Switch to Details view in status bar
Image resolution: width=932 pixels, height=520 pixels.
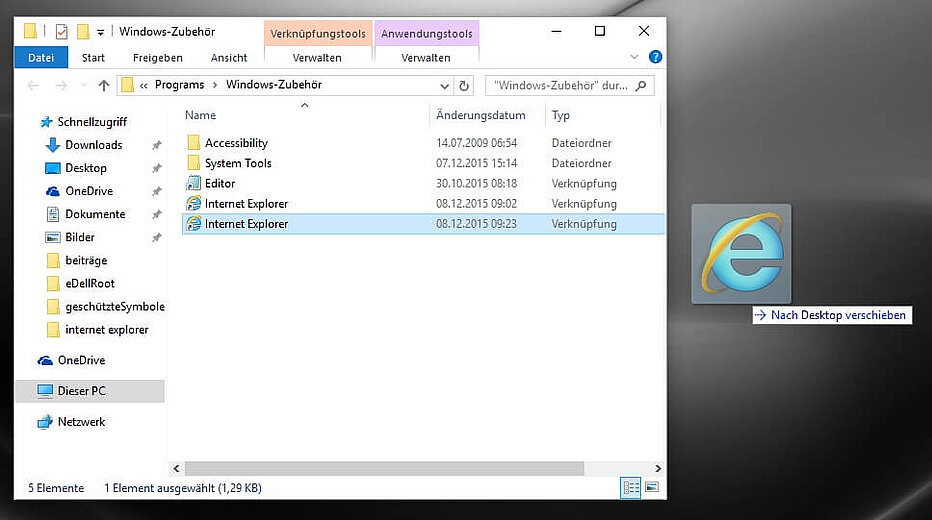pos(631,488)
